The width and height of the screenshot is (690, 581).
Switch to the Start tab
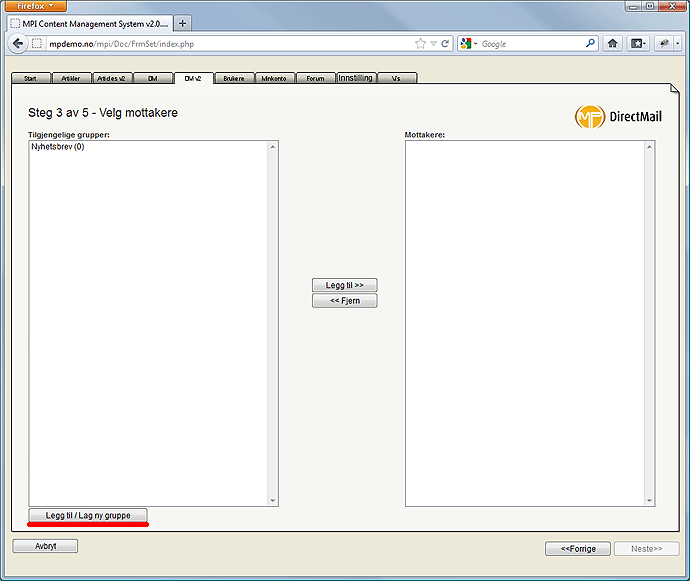point(31,78)
